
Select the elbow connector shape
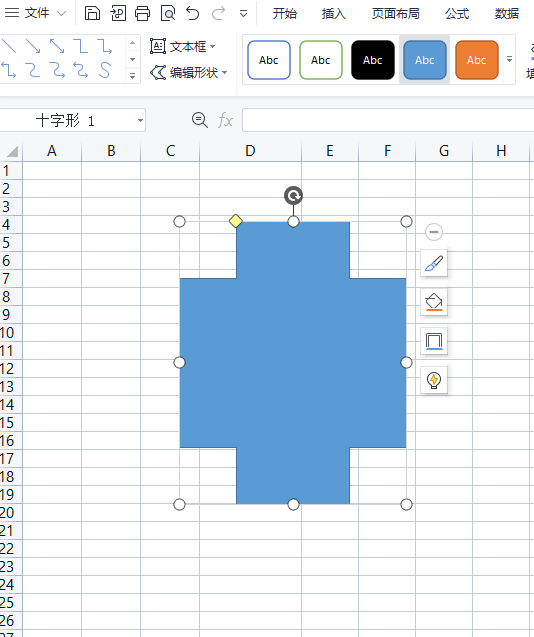point(81,46)
